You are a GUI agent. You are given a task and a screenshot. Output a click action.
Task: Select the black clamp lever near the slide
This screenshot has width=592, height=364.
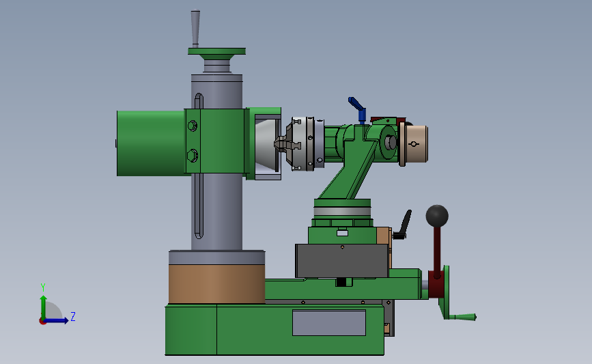pyautogui.click(x=404, y=225)
